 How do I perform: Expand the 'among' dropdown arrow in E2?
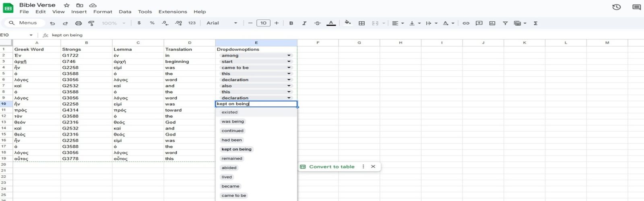(x=289, y=55)
